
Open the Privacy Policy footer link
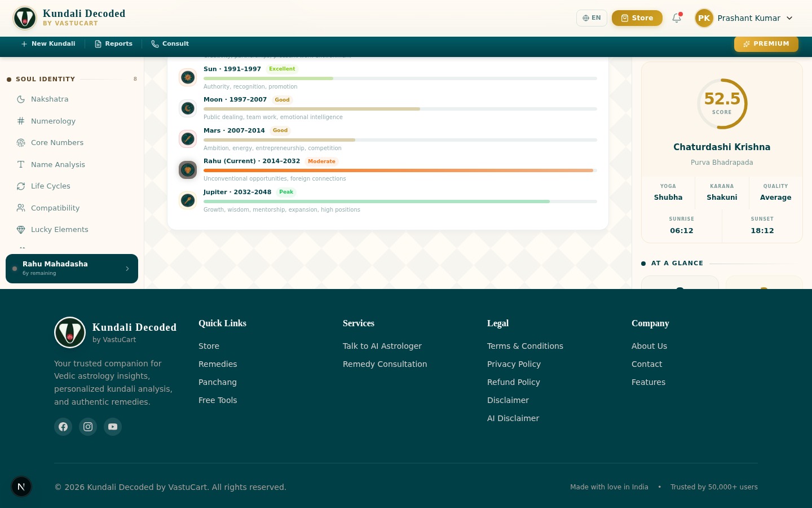[514, 364]
